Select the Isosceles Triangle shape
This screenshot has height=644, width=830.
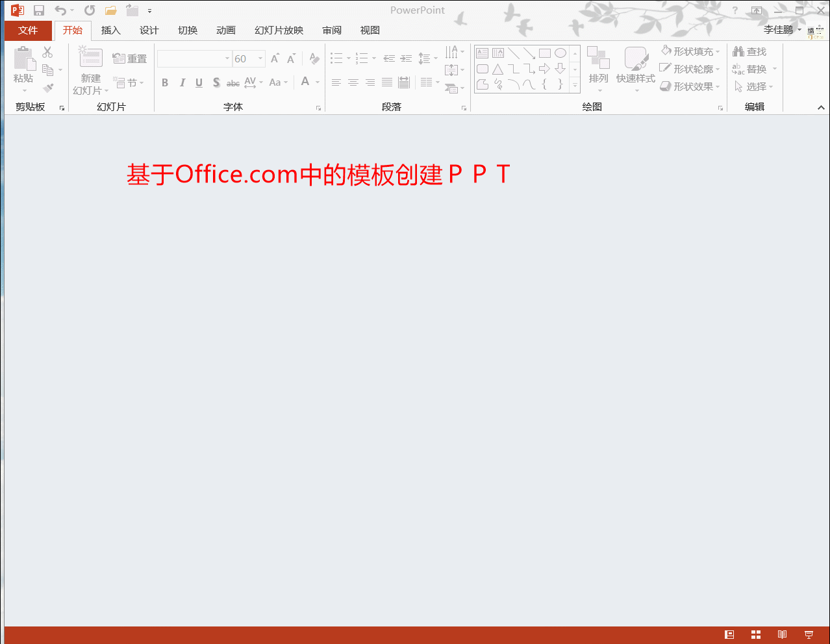tap(497, 69)
